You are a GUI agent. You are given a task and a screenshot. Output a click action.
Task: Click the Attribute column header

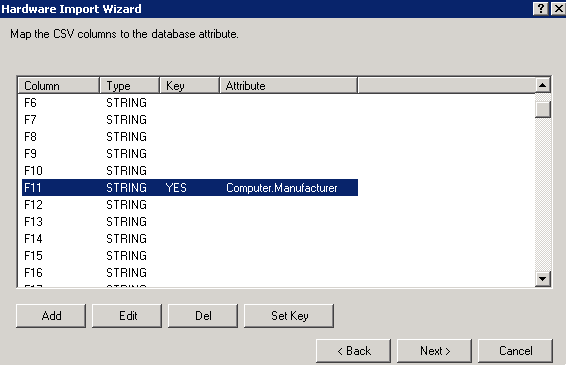pyautogui.click(x=289, y=86)
